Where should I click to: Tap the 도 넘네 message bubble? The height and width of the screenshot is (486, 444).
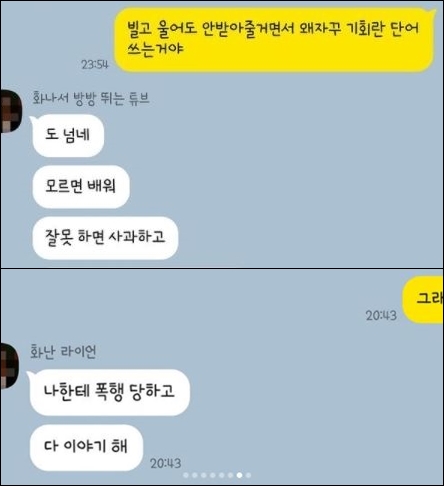pos(67,135)
